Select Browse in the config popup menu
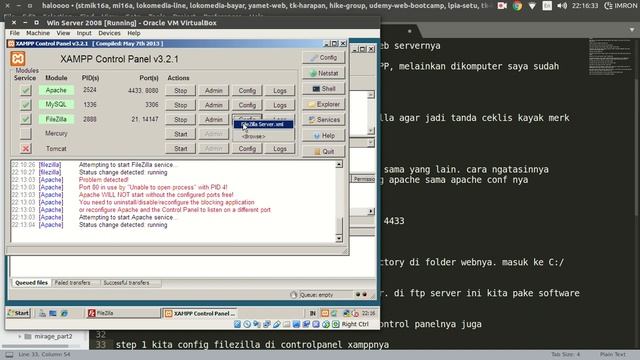 (254, 136)
